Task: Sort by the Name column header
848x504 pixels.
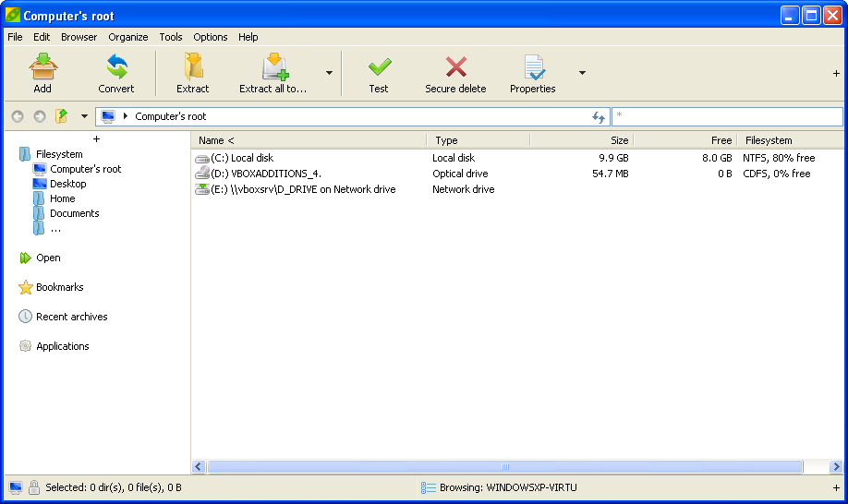Action: click(x=309, y=140)
